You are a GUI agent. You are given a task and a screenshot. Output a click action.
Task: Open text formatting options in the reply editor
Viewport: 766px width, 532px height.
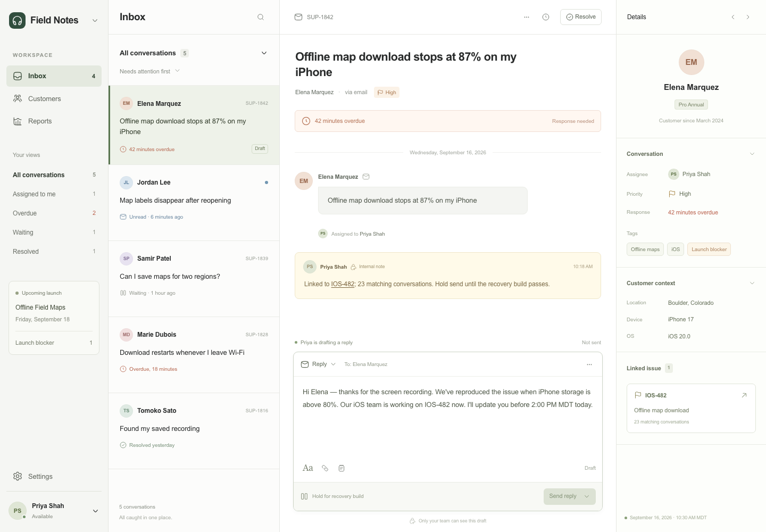308,468
